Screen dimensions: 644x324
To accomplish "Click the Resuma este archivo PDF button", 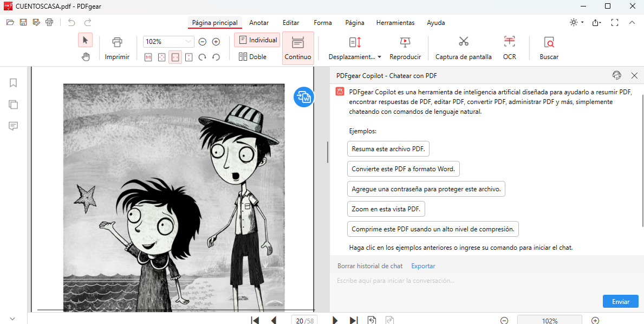I will pyautogui.click(x=388, y=148).
